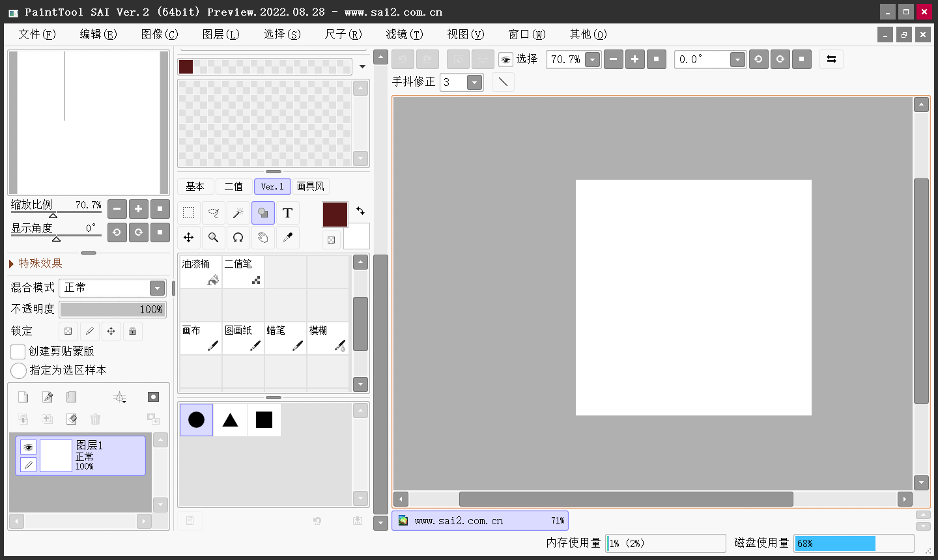The image size is (938, 560).
Task: Reset zoom with toolbar square button
Action: pos(656,59)
